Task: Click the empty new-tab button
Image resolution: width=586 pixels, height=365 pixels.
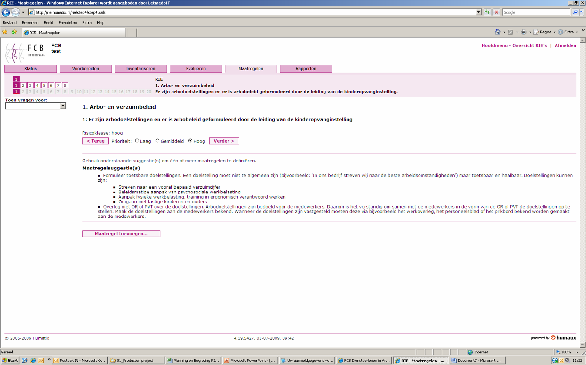Action: coord(131,33)
